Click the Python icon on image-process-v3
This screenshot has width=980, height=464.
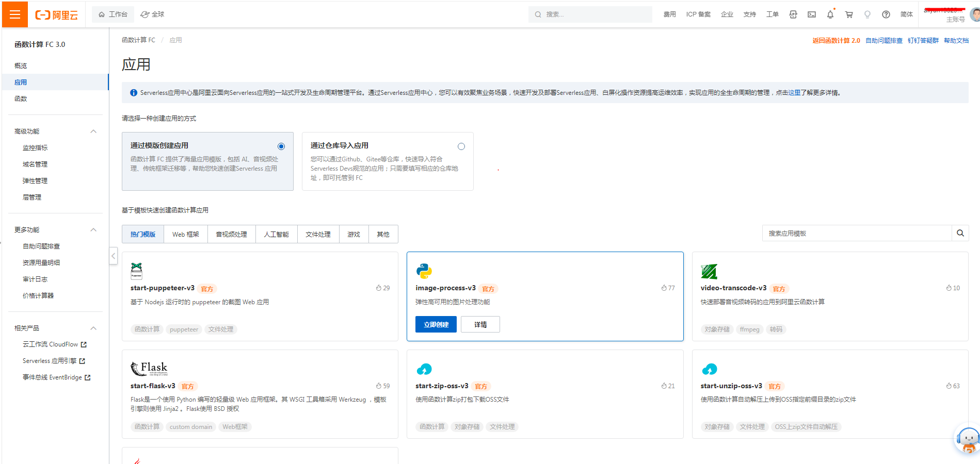tap(424, 271)
